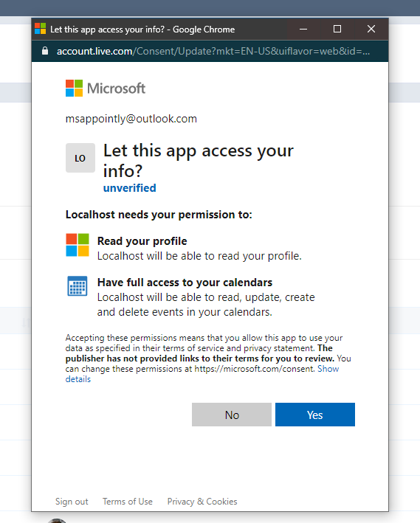Viewport: 420px width, 523px height.
Task: Click the Microsoft logo at the top
Action: point(106,88)
